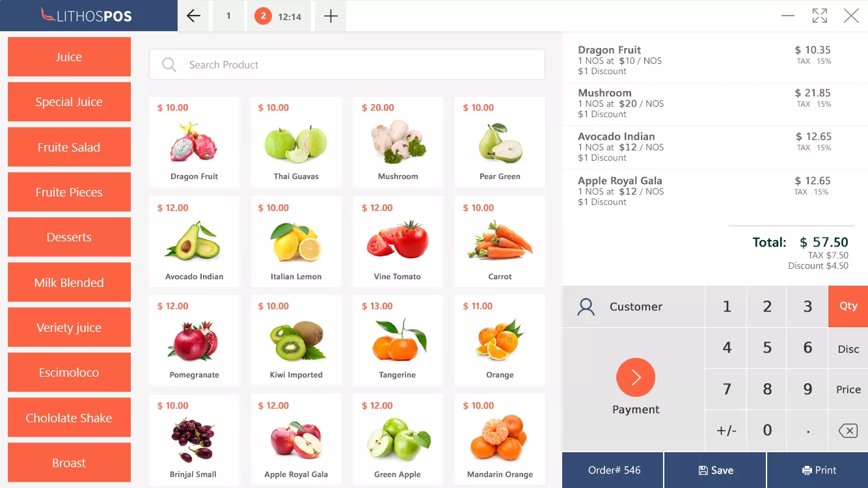
Task: Click the fullscreen expand icon
Action: click(820, 16)
